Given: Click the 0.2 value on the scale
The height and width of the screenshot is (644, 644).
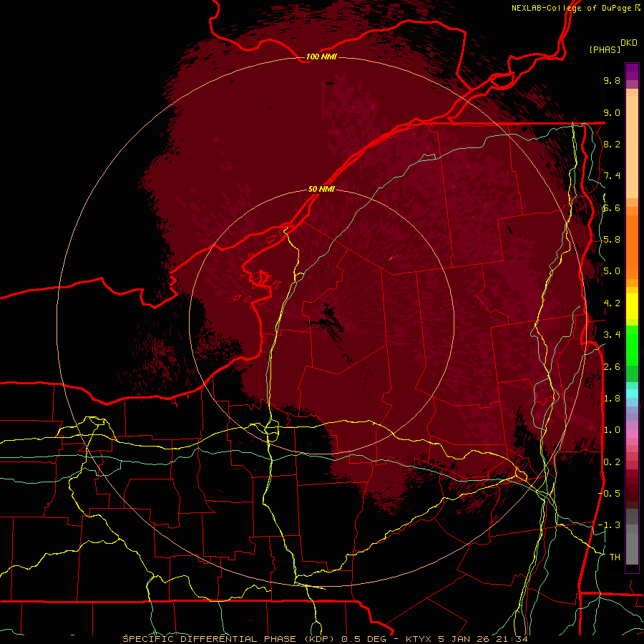Looking at the screenshot, I should tap(612, 462).
